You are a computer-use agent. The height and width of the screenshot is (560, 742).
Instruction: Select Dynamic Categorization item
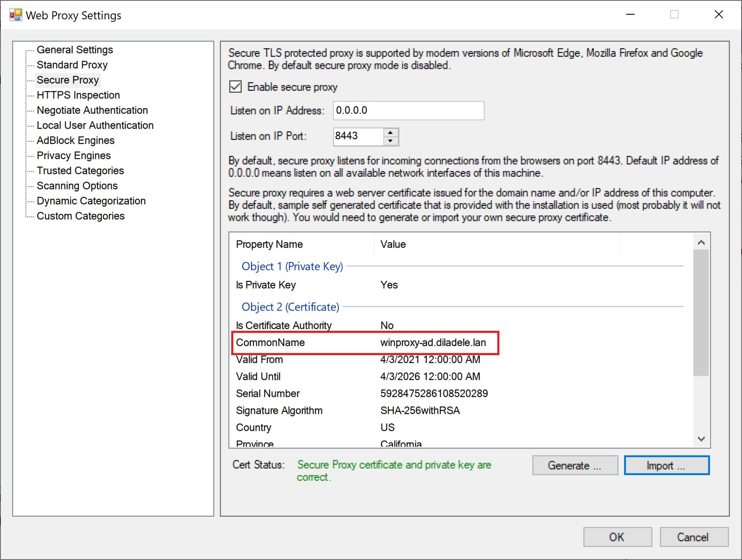pos(91,201)
